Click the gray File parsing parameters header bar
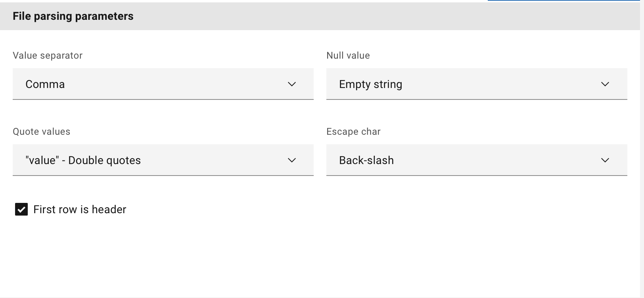This screenshot has width=644, height=298. [x=357, y=16]
